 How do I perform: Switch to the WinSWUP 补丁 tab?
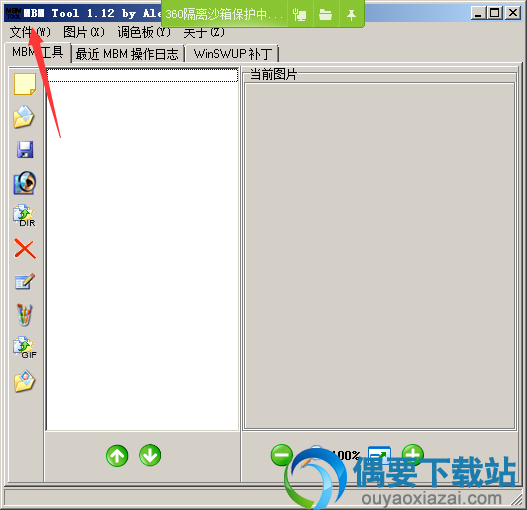[233, 54]
